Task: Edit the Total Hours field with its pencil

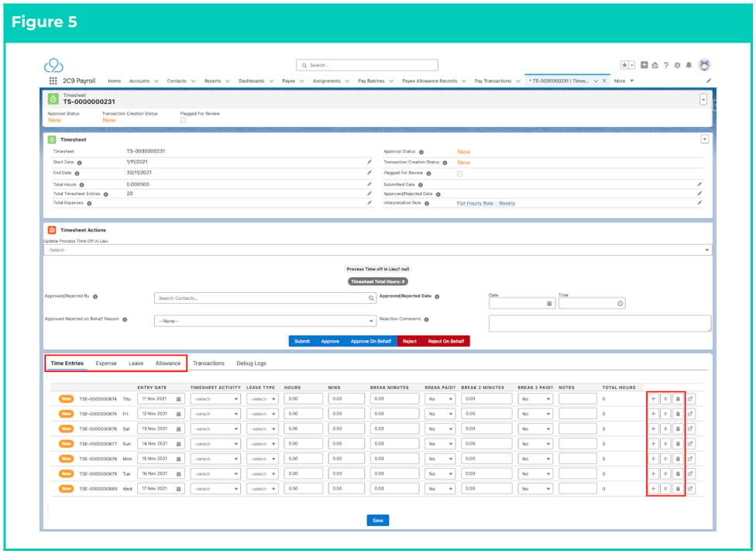Action: (369, 184)
